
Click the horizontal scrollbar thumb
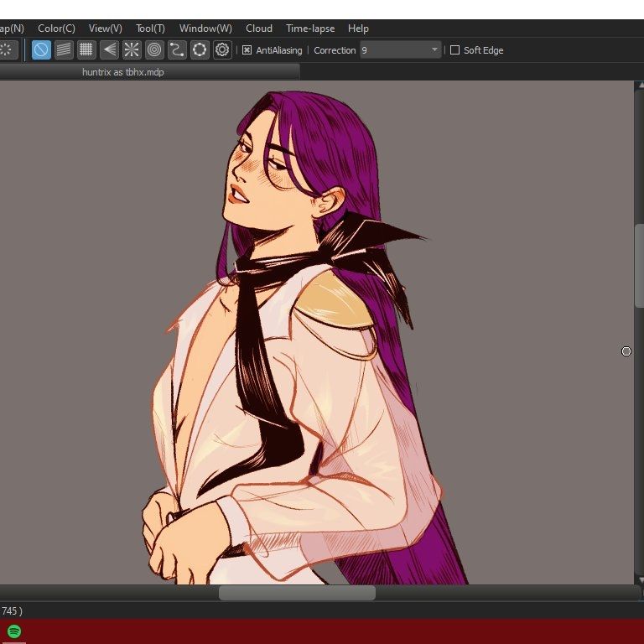(297, 593)
